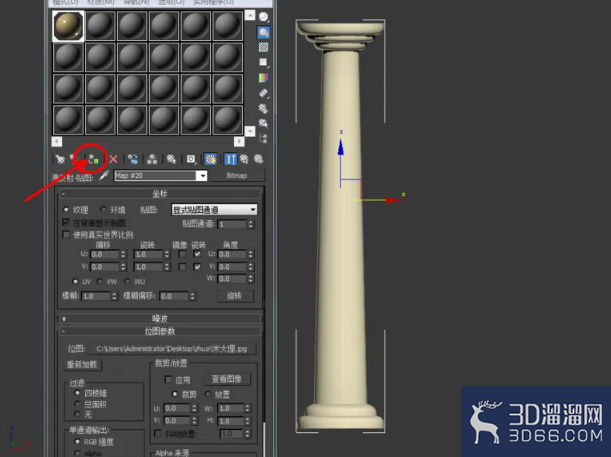
Task: Enable 使用真实世界比例 checkbox
Action: 66,235
